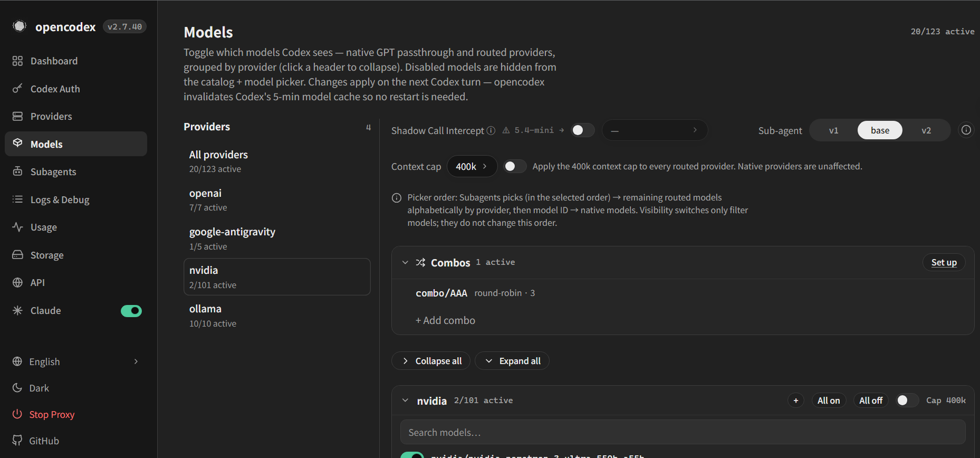
Task: Click Expand all groups
Action: (x=512, y=361)
